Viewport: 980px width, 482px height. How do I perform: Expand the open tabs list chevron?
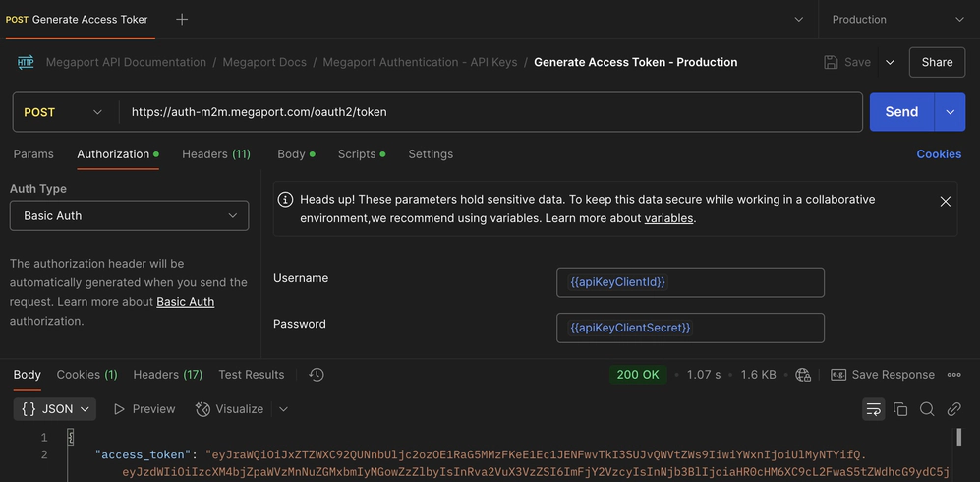(x=798, y=20)
